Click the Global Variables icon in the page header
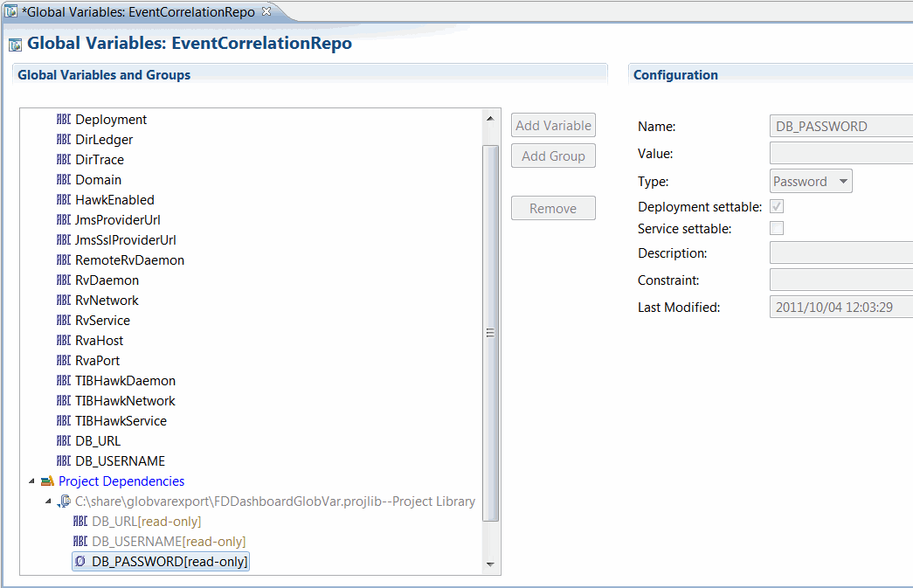 [13, 42]
